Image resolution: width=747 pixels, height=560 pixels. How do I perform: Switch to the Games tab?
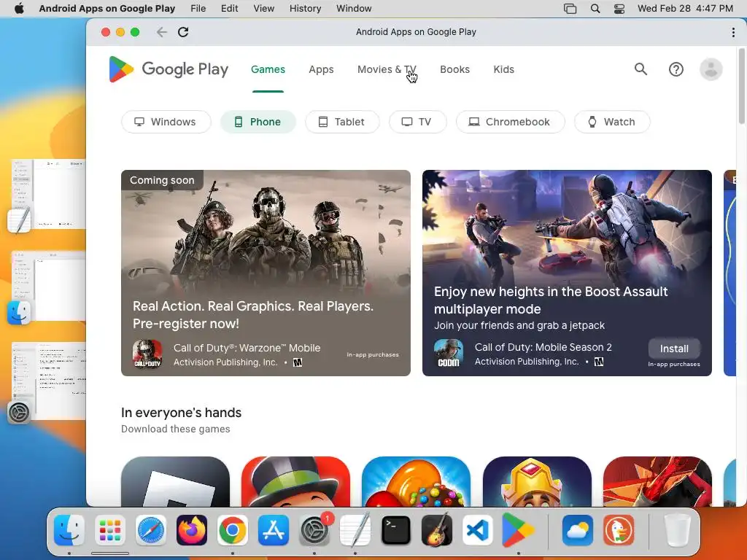tap(268, 69)
